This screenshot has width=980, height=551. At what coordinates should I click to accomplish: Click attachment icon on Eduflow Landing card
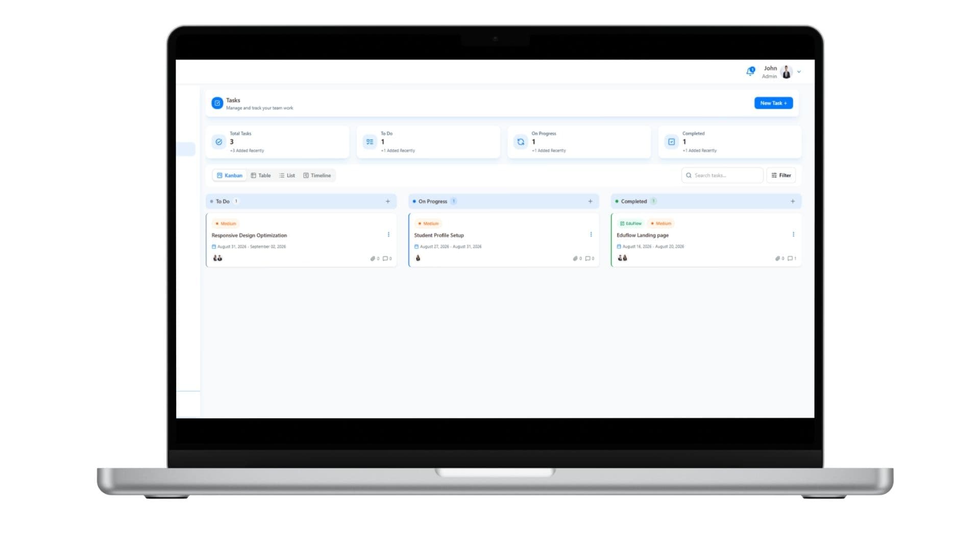[778, 259]
